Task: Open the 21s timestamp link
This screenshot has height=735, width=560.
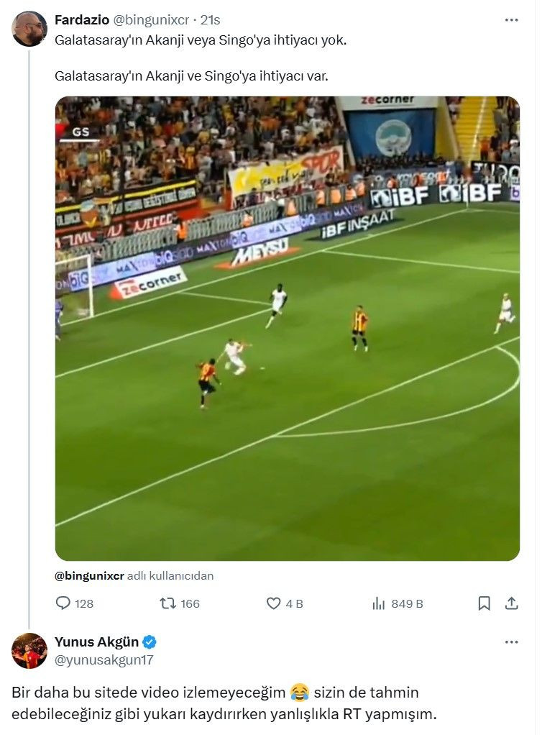Action: click(210, 20)
